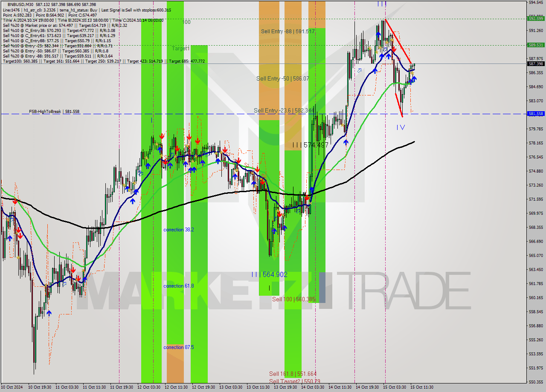
Task: Click the blue 581.558 price tag
Action: (x=536, y=114)
